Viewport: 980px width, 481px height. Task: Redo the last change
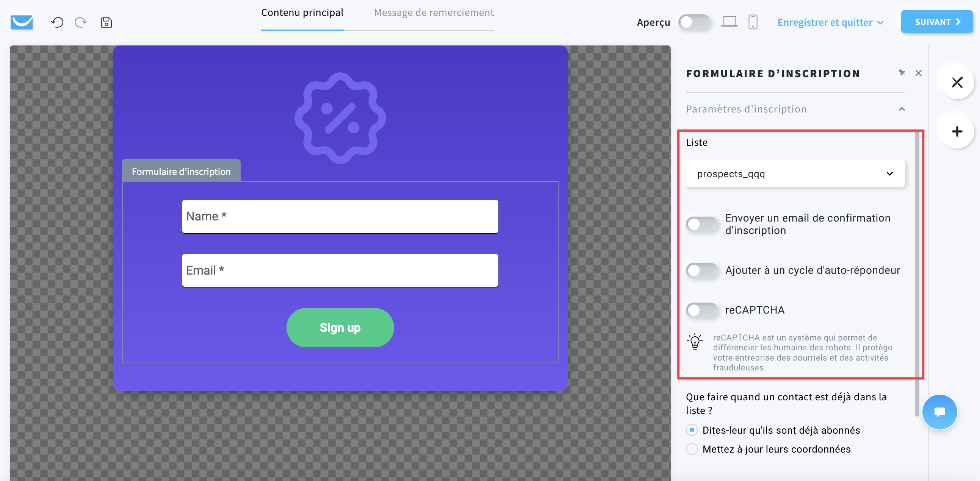click(x=80, y=22)
